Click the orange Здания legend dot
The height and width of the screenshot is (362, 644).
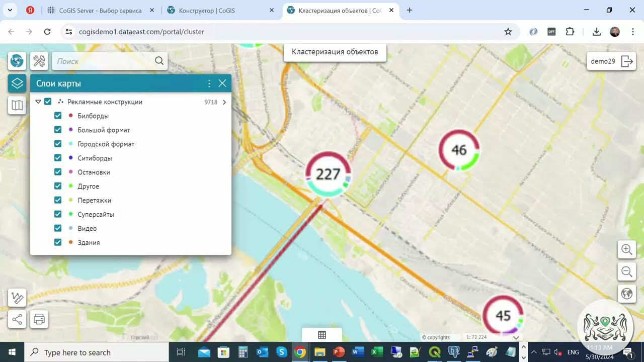70,242
